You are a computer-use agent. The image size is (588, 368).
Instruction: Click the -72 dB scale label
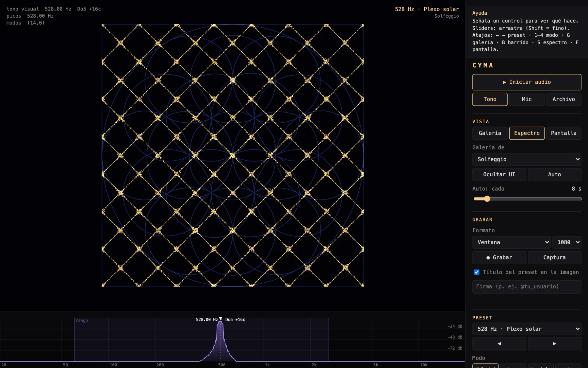[455, 348]
